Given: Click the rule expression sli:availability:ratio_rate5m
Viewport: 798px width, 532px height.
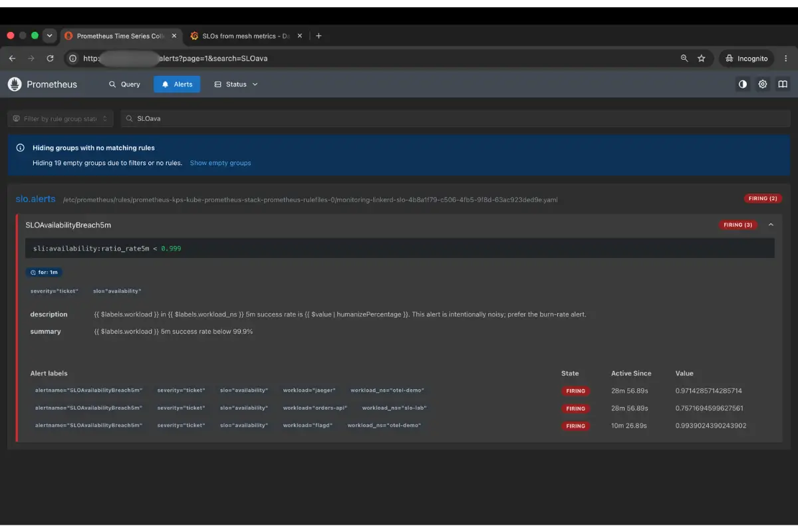Looking at the screenshot, I should point(92,248).
